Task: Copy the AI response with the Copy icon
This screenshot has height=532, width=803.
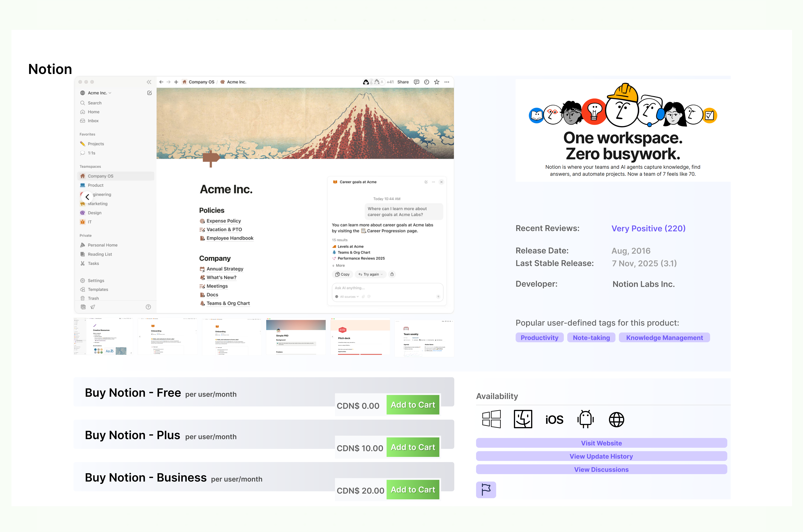Action: point(342,274)
